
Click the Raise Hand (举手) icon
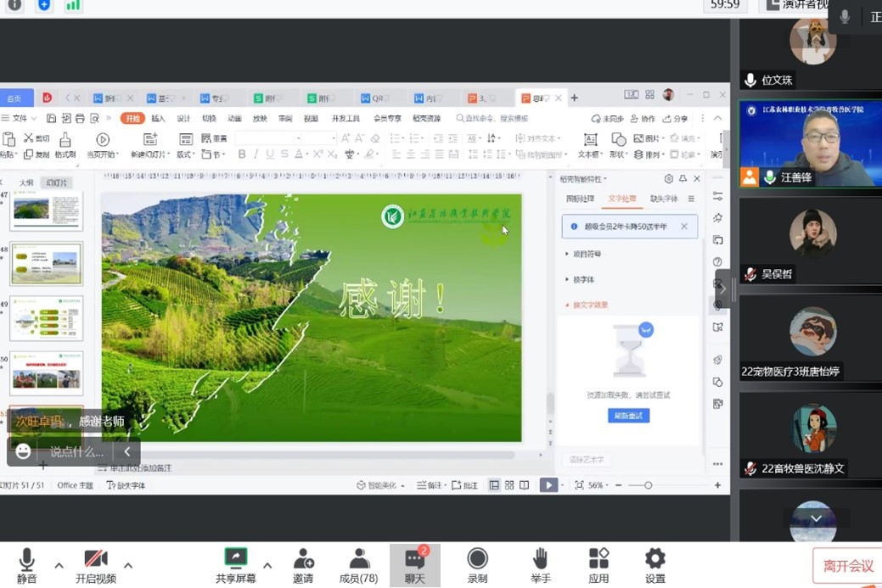tap(540, 558)
